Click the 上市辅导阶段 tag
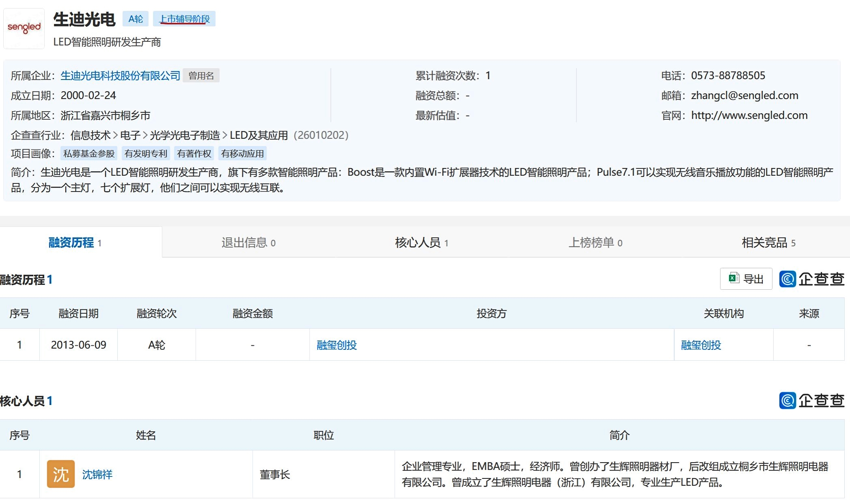Image resolution: width=850 pixels, height=504 pixels. [184, 19]
